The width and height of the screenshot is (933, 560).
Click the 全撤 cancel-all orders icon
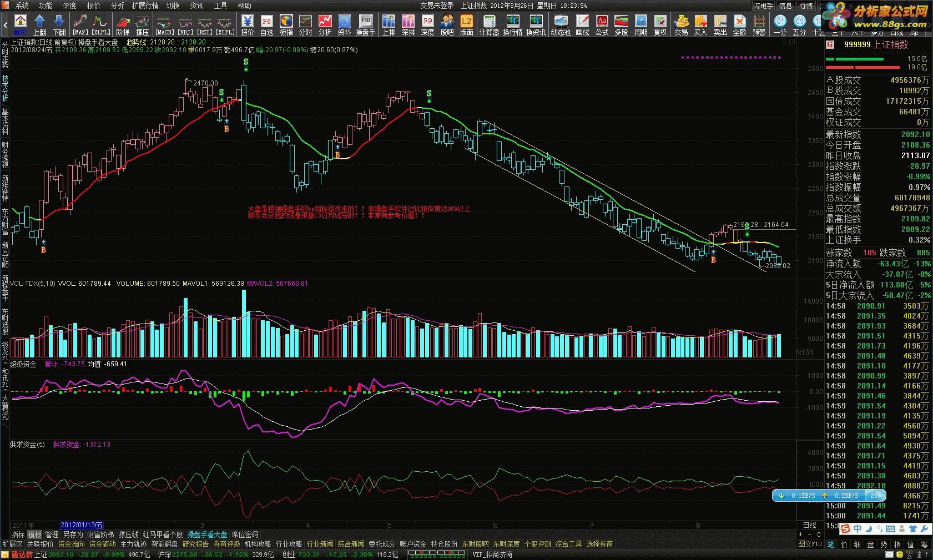click(x=739, y=25)
